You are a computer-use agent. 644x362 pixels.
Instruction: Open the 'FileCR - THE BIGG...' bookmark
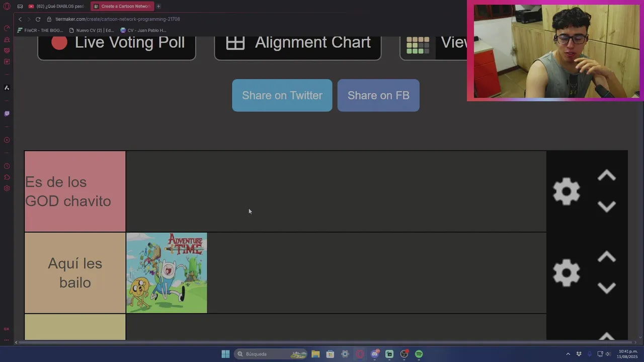tap(40, 30)
